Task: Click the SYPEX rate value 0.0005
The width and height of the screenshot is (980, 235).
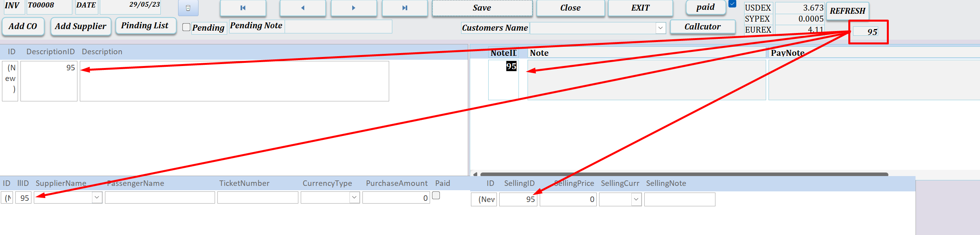Action: pyautogui.click(x=800, y=18)
